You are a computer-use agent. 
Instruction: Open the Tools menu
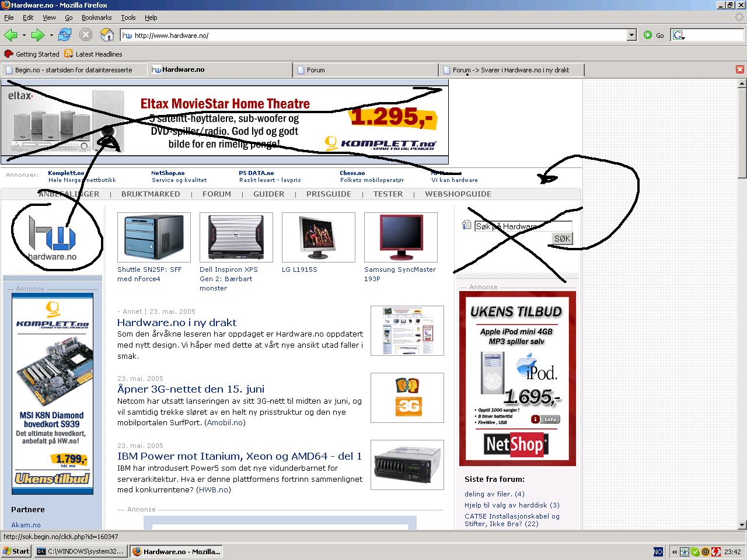(x=128, y=17)
